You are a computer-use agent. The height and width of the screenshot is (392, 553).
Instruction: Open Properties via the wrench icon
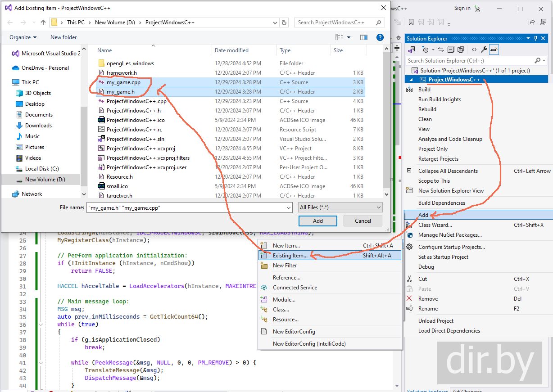pos(484,50)
